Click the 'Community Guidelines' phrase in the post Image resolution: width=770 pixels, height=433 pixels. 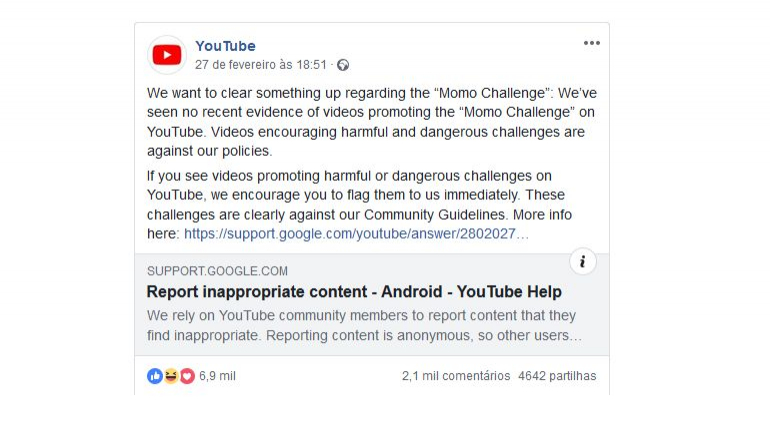tap(434, 215)
